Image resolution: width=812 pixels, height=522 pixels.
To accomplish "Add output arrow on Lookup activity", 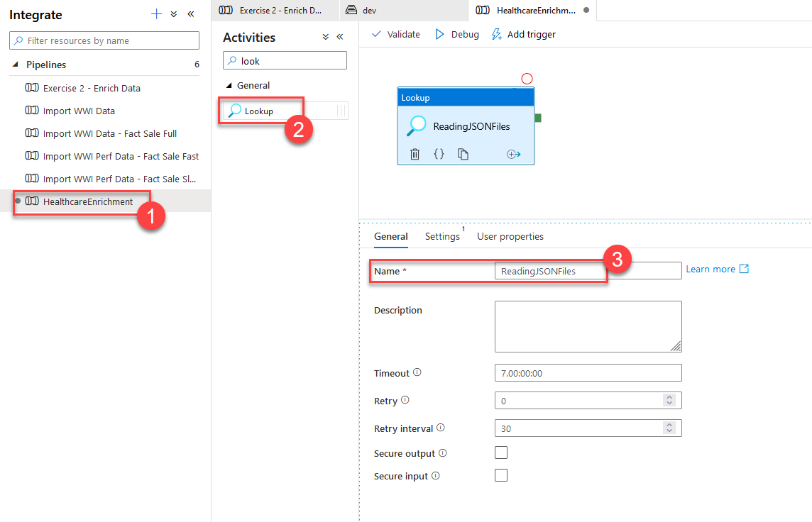I will 513,154.
